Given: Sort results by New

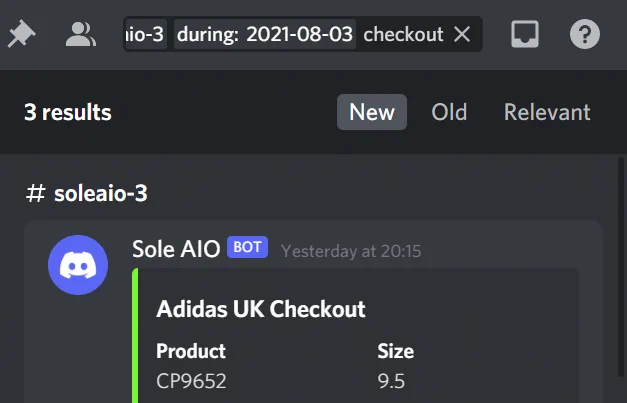Looking at the screenshot, I should click(372, 112).
